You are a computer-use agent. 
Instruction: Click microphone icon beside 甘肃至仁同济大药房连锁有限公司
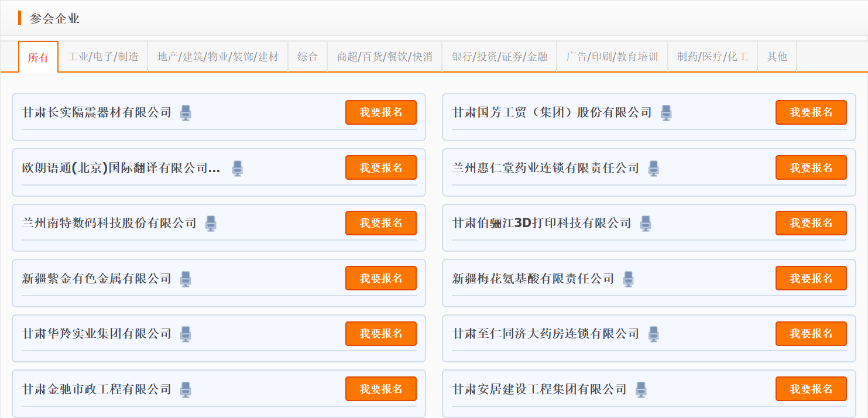tap(654, 334)
